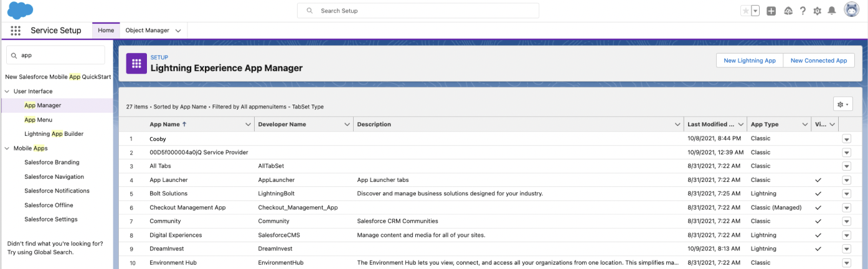Open the Setup gear icon in header
This screenshot has height=269, width=868.
(818, 11)
